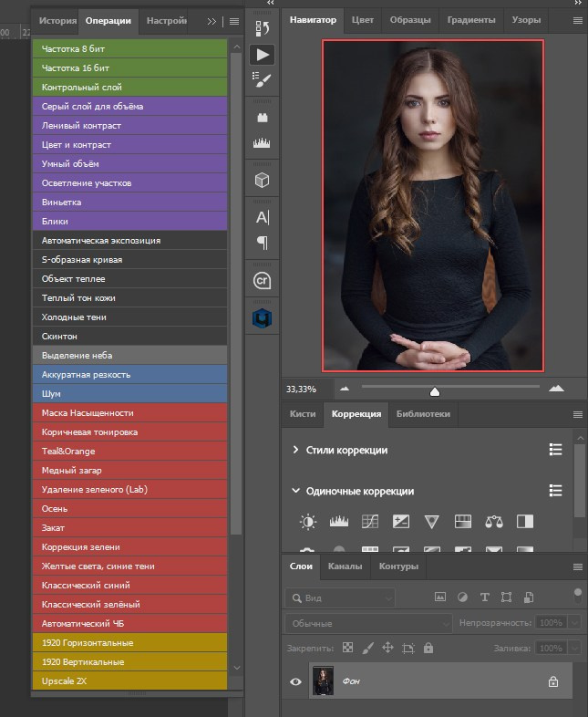The width and height of the screenshot is (588, 717).
Task: Open the plugins brick icon in dock
Action: pyautogui.click(x=263, y=118)
